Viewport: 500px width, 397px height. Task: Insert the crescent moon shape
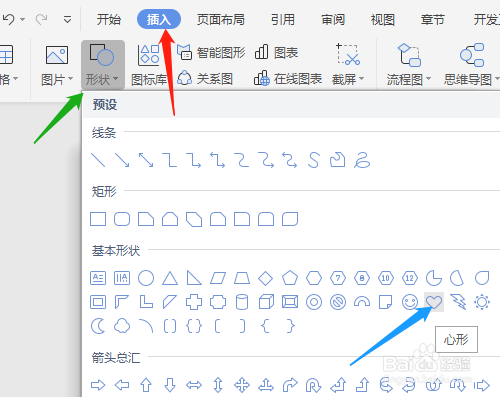(x=98, y=326)
